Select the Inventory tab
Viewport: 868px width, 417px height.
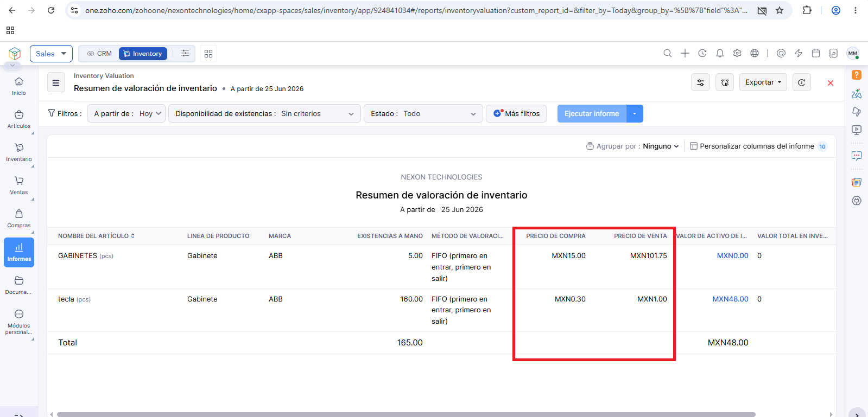(x=143, y=54)
